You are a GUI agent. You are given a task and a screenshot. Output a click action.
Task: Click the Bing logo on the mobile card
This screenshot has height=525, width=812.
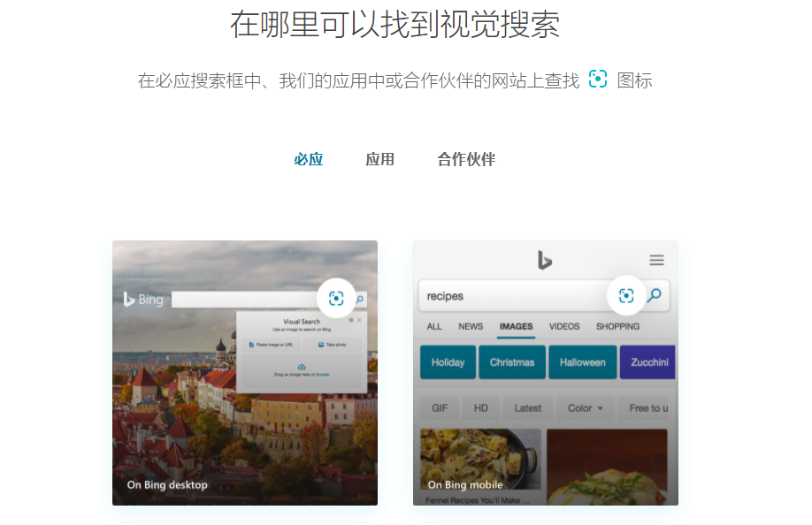pos(544,260)
